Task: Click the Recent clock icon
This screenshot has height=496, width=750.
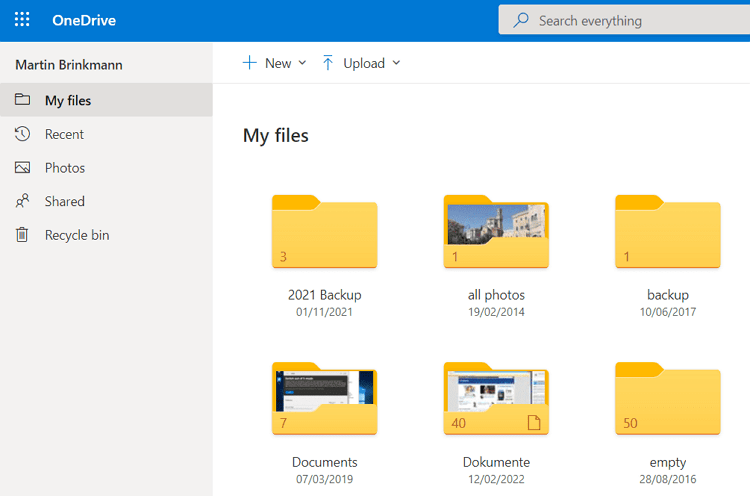Action: click(x=22, y=134)
